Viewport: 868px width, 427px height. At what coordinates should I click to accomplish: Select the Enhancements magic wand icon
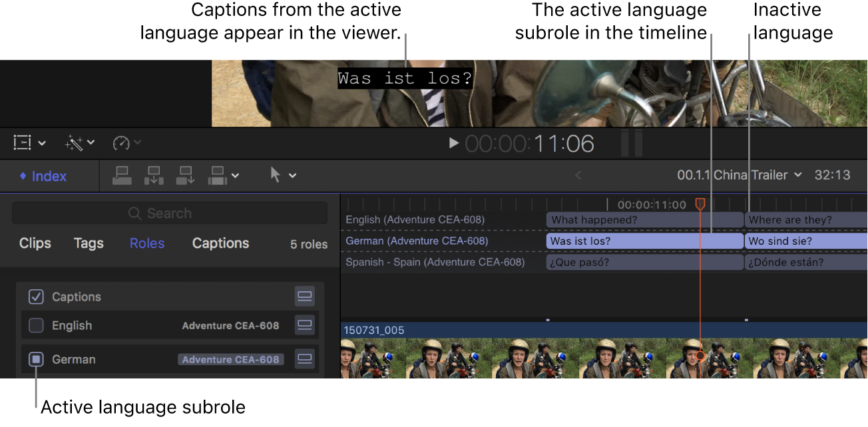75,142
